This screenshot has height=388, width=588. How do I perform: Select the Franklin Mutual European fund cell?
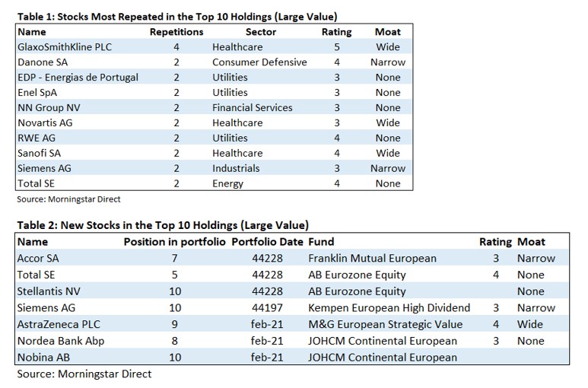pos(372,259)
